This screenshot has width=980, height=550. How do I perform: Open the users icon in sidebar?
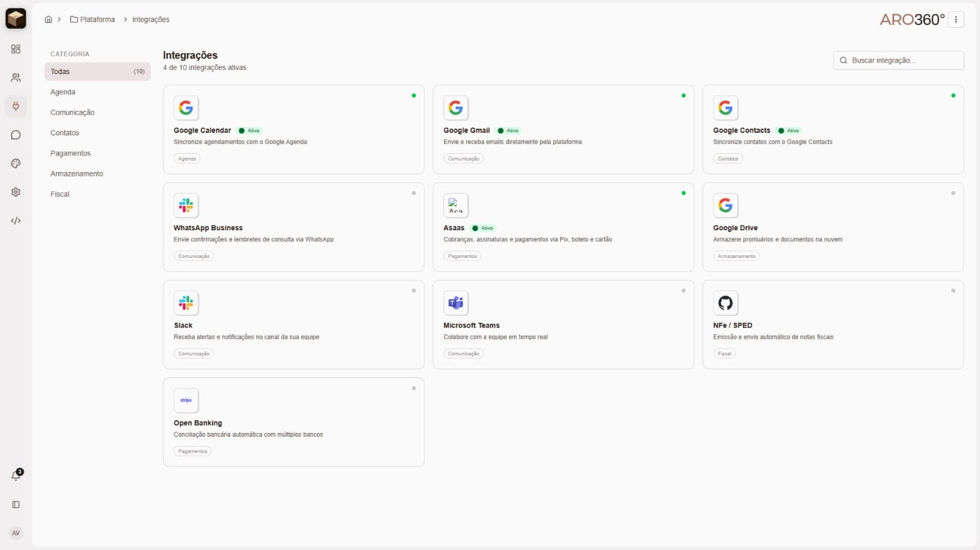pos(16,78)
